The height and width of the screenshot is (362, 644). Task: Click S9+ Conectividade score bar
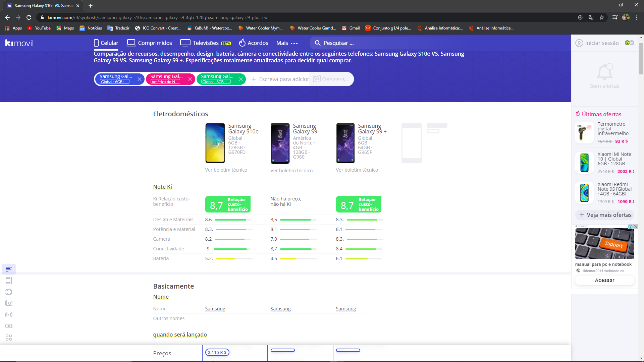364,249
